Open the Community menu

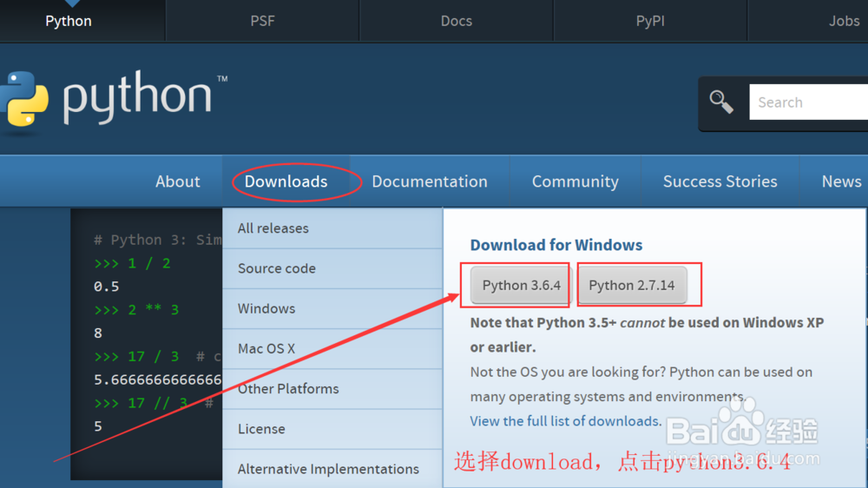575,181
